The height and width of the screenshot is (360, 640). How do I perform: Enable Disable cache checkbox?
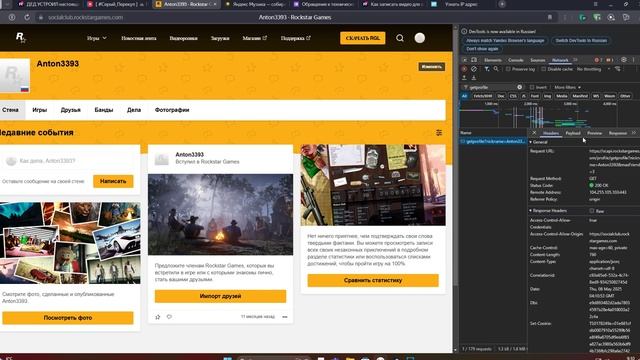pos(544,69)
